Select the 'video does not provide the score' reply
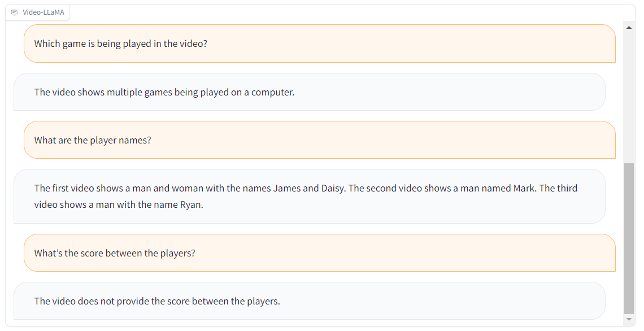 pyautogui.click(x=310, y=301)
